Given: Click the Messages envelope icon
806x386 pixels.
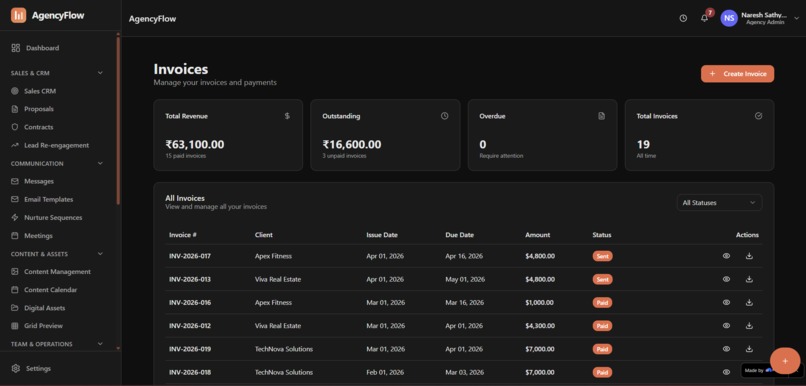Looking at the screenshot, I should pos(14,181).
